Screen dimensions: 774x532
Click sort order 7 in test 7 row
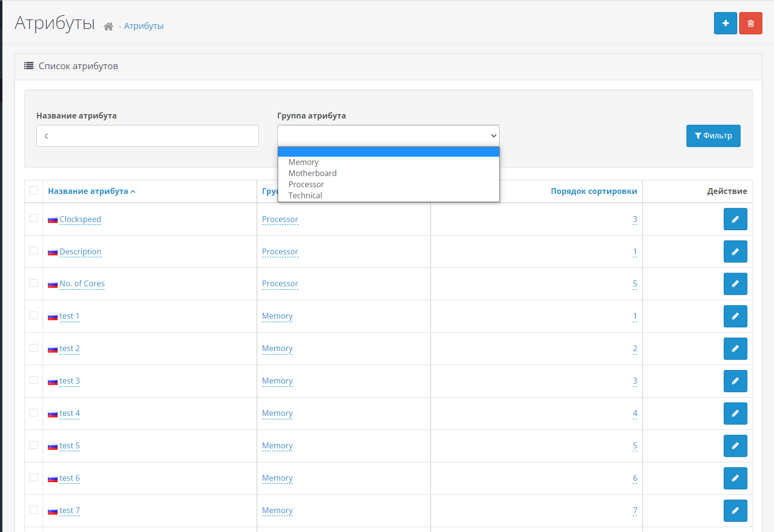point(635,510)
